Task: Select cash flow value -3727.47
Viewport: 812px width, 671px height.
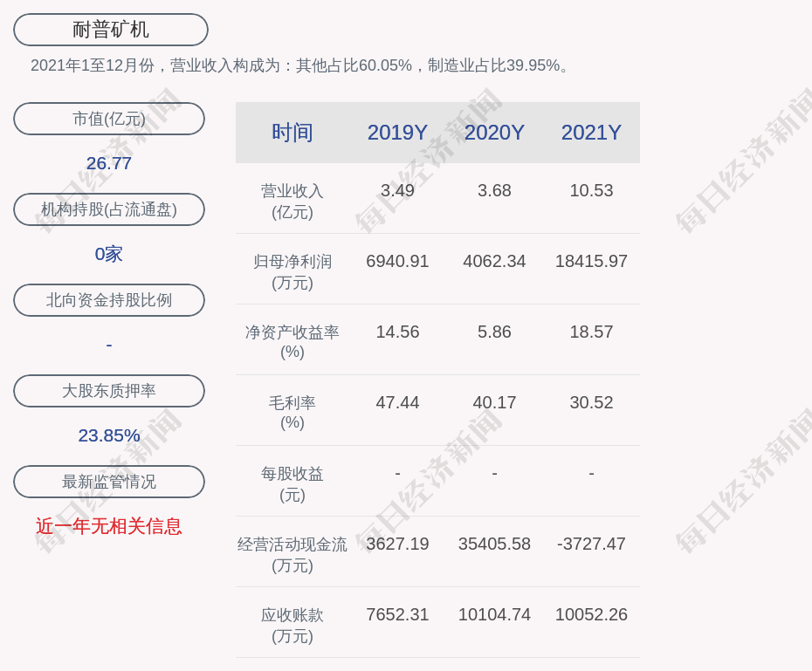Action: point(591,544)
